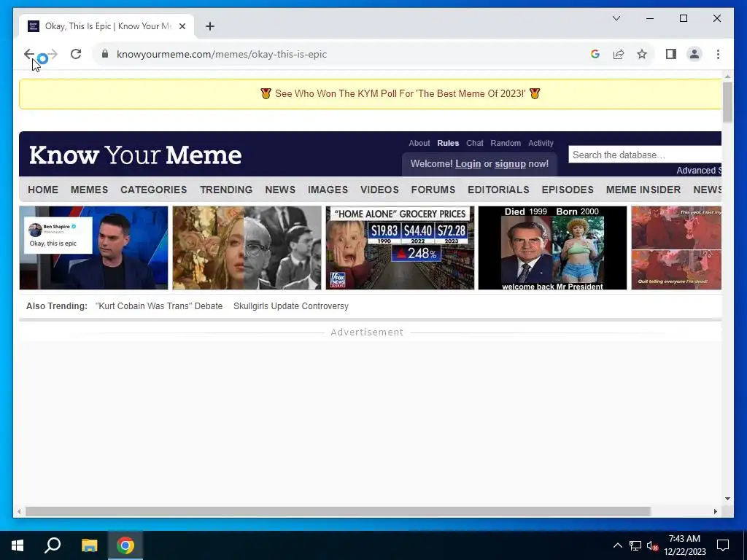Viewport: 747px width, 560px height.
Task: Open Windows taskbar search
Action: [53, 545]
